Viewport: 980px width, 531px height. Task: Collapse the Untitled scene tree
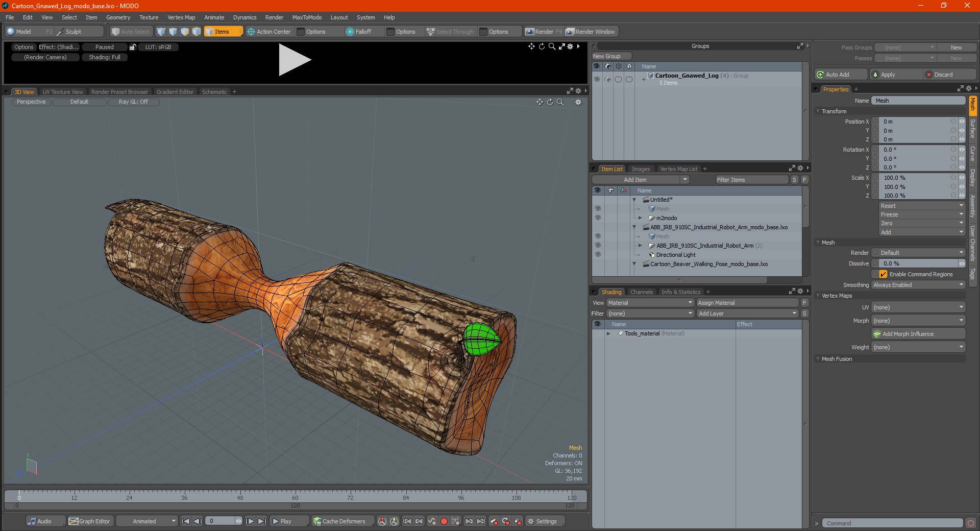point(634,200)
